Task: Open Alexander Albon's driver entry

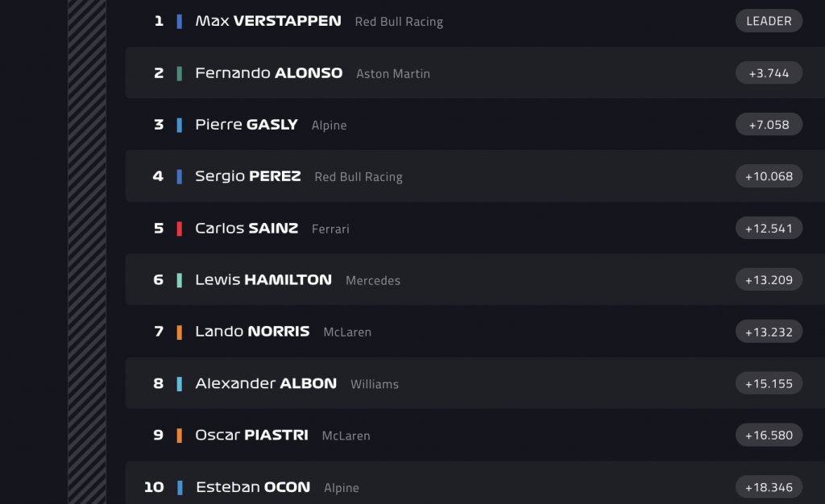Action: pyautogui.click(x=266, y=384)
